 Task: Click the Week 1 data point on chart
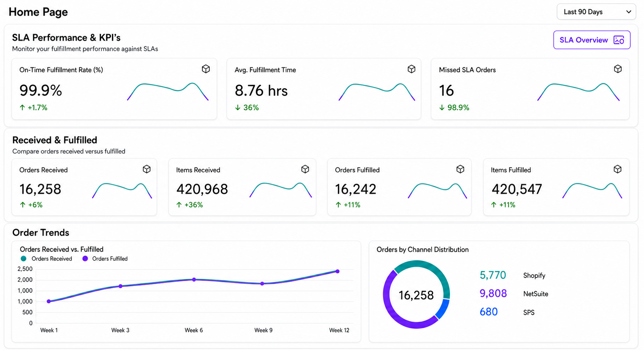coord(49,302)
